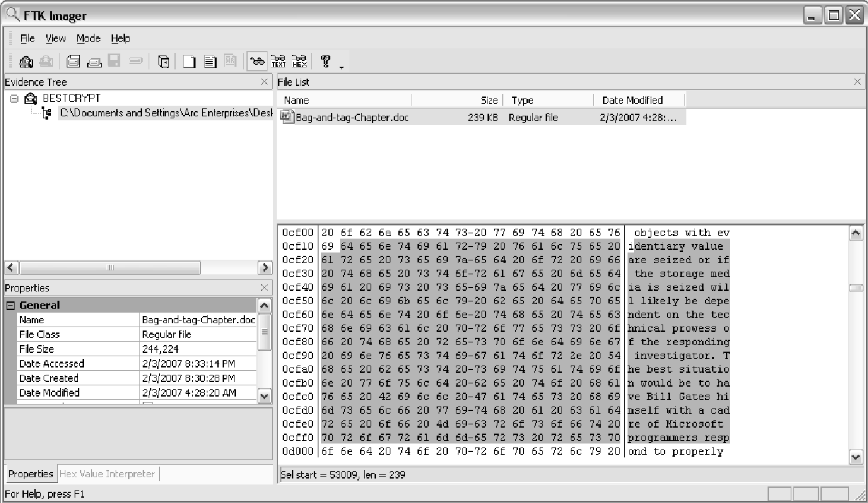Select C:\Documents and Settings folder in tree
The width and height of the screenshot is (868, 503).
[165, 112]
